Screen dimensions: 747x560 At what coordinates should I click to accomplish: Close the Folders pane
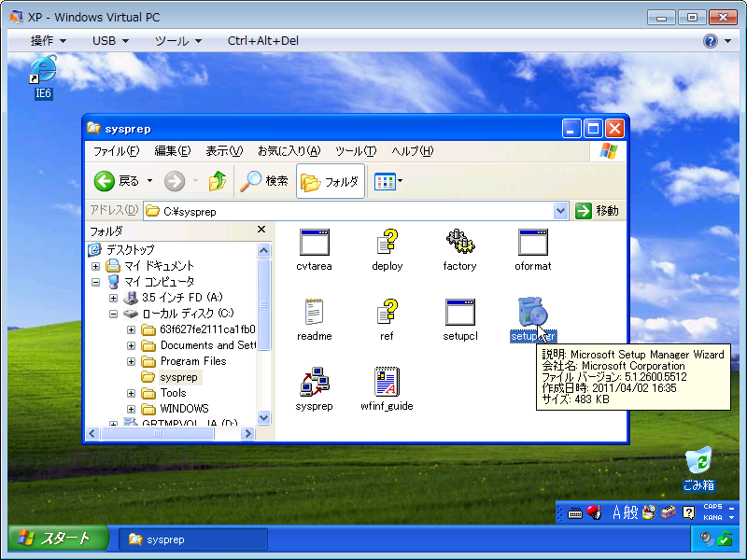tap(261, 230)
